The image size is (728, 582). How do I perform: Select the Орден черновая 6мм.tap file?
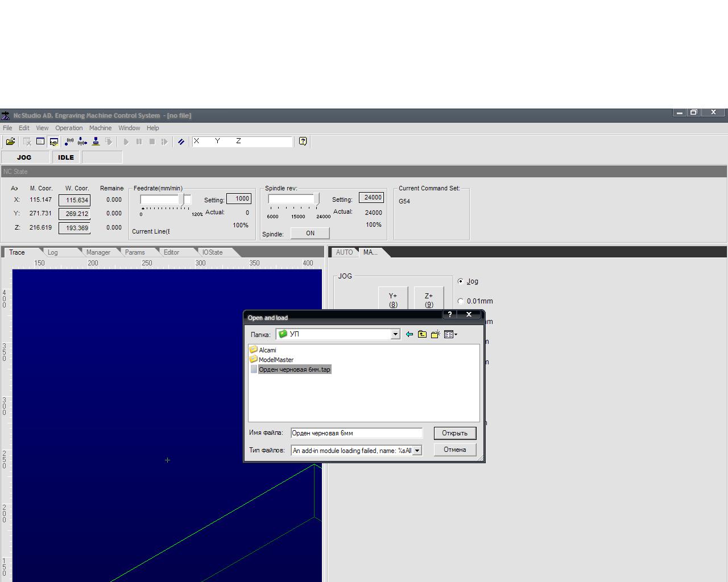(294, 369)
